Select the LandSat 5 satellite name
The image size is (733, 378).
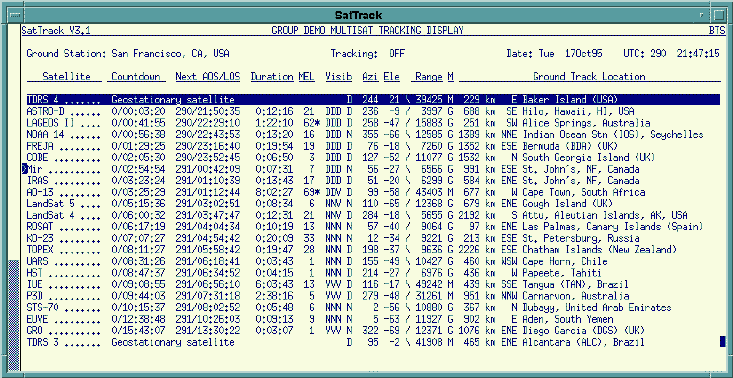pos(51,204)
